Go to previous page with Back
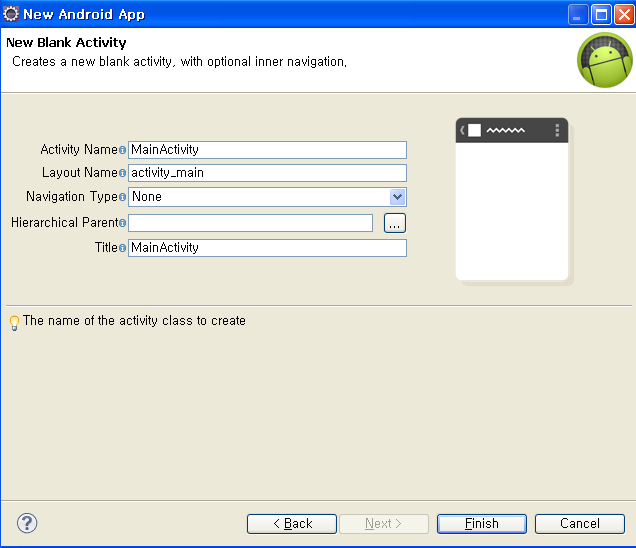This screenshot has height=548, width=636. 292,524
